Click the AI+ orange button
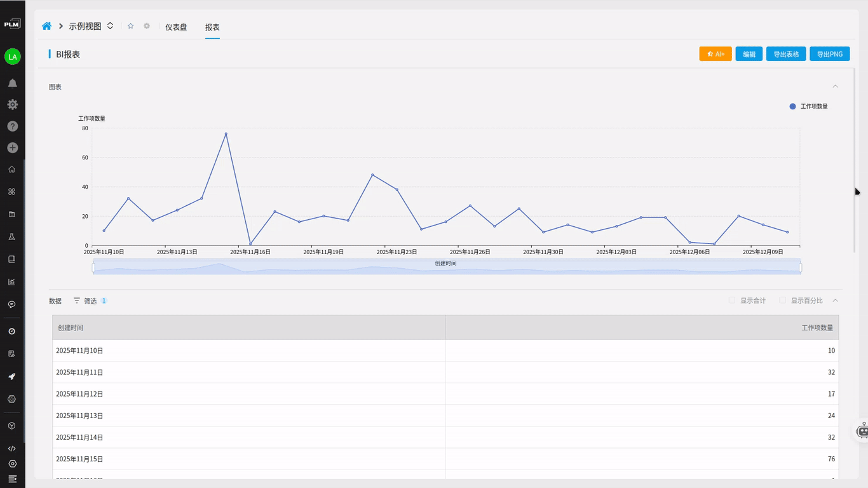Viewport: 868px width, 488px height. coord(715,54)
